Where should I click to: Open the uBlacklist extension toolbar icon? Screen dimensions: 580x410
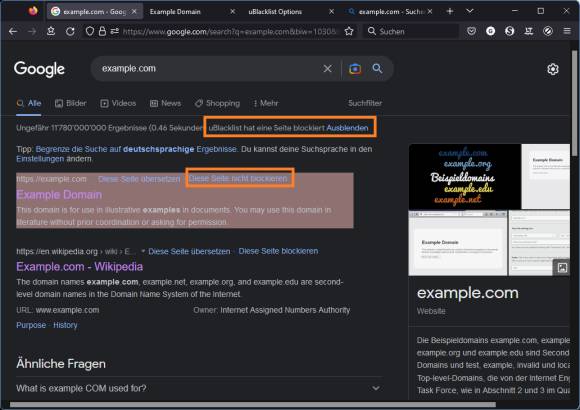[x=548, y=31]
